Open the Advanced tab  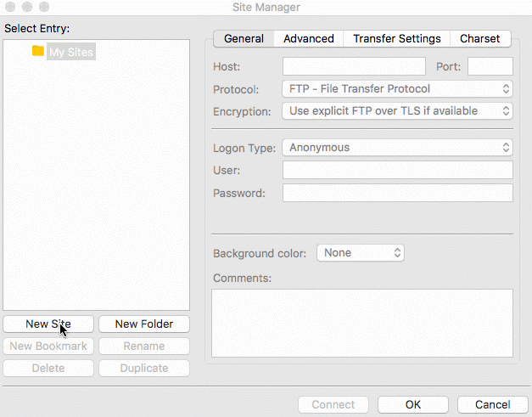(309, 39)
